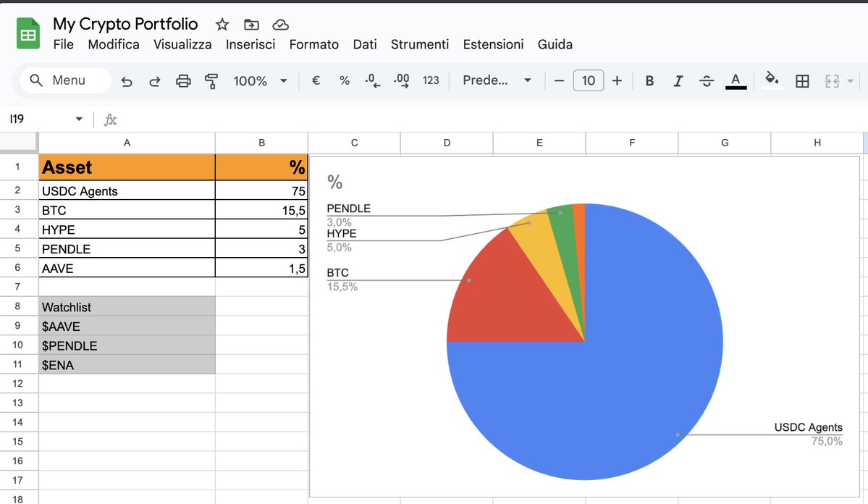Viewport: 868px width, 504px height.
Task: Select the USDC Agents cell
Action: point(127,190)
